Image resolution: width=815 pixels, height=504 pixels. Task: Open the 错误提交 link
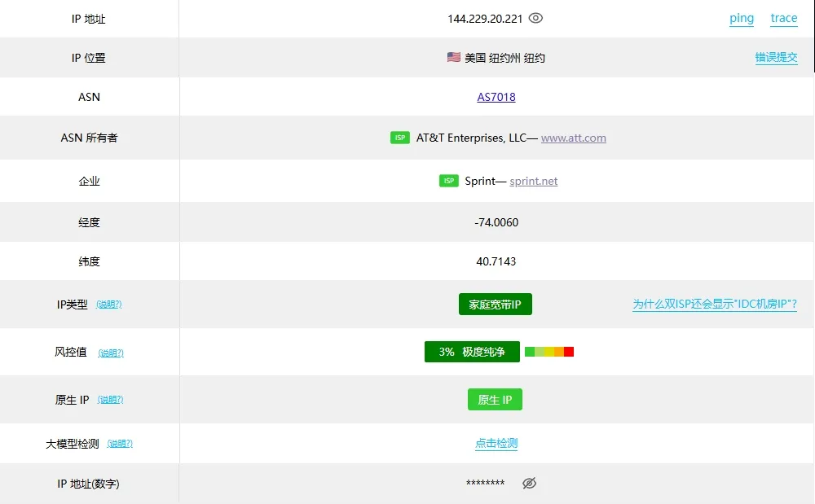pos(776,57)
